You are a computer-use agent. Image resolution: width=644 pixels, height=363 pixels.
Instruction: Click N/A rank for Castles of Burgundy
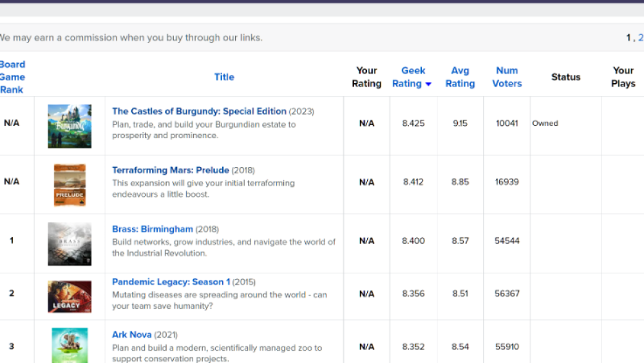point(12,123)
